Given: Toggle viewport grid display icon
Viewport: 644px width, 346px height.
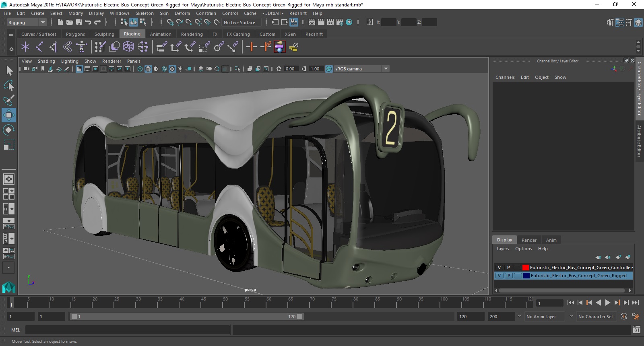Looking at the screenshot, I should click(x=79, y=69).
